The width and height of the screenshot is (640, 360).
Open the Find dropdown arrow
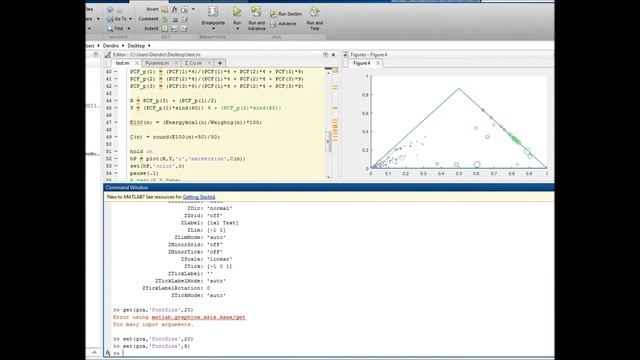(129, 29)
